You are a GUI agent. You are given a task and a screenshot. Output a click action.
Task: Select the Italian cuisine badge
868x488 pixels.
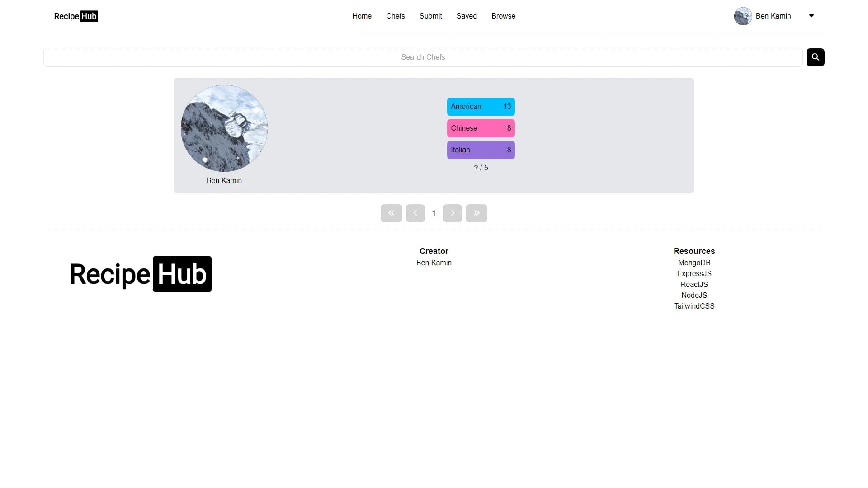click(481, 150)
